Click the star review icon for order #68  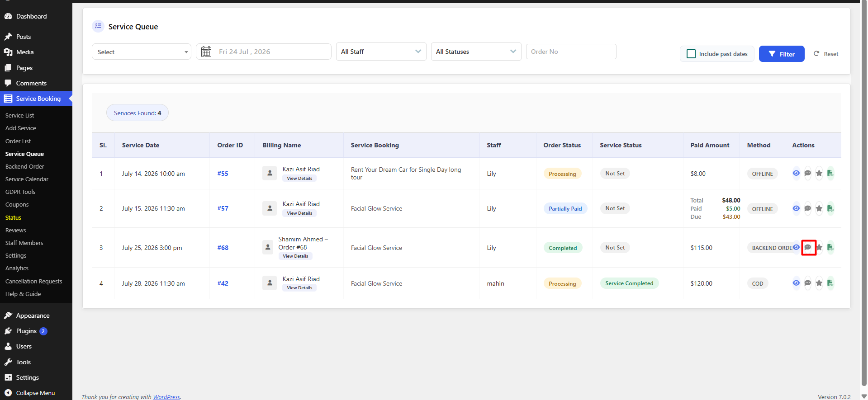[x=819, y=247]
